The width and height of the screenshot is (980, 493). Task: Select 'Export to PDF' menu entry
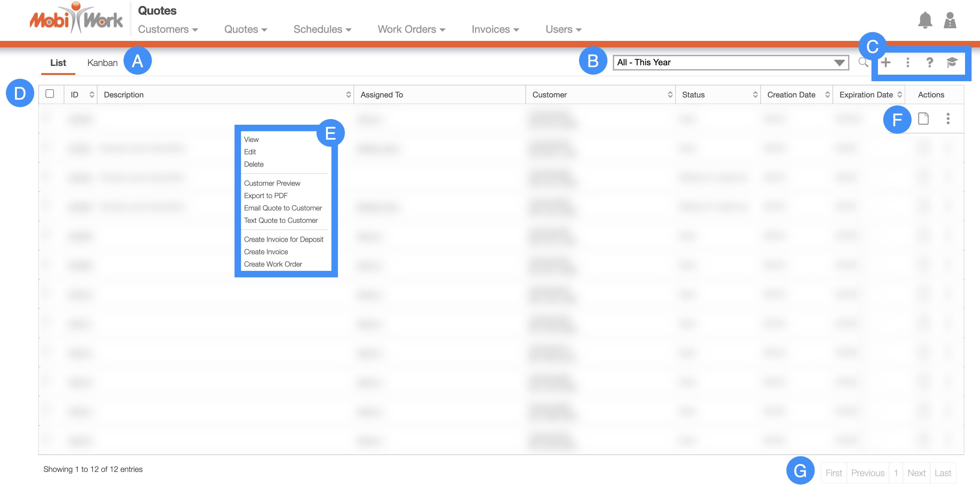[265, 196]
